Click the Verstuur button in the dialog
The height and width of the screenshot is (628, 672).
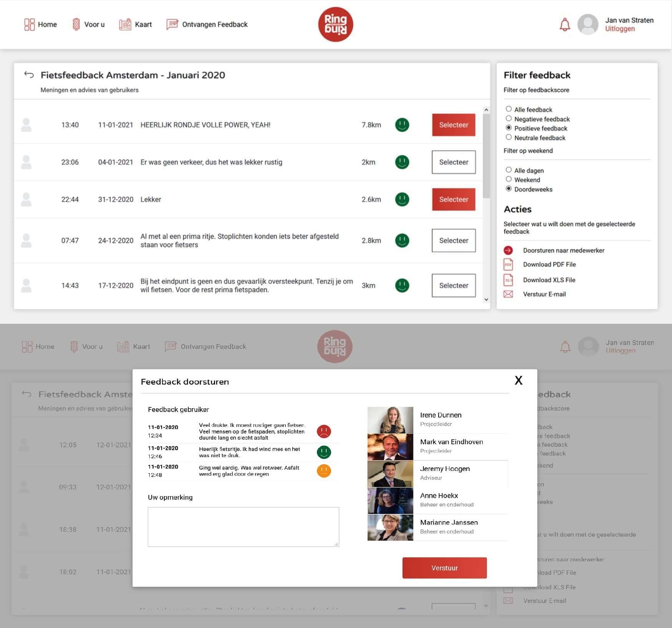(444, 568)
